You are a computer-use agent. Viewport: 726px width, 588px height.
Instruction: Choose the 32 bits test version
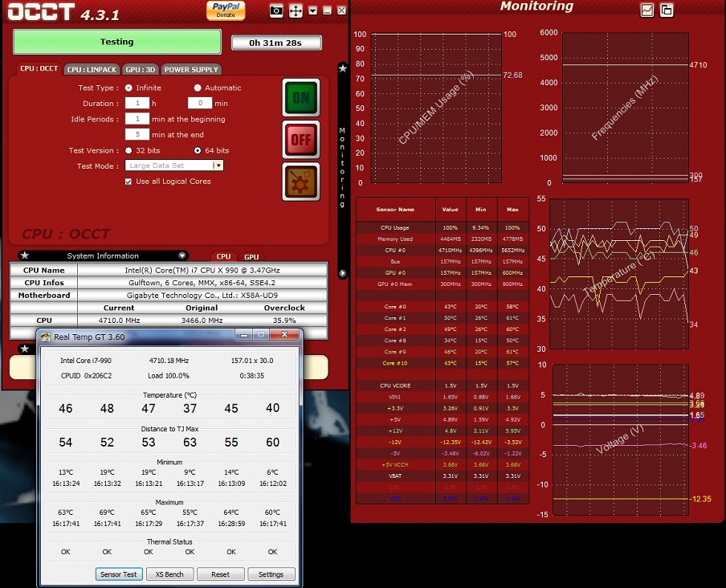pyautogui.click(x=128, y=150)
